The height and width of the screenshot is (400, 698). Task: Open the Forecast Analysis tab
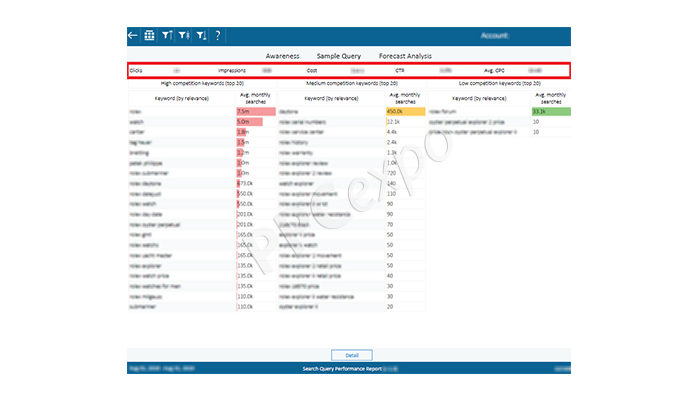405,56
